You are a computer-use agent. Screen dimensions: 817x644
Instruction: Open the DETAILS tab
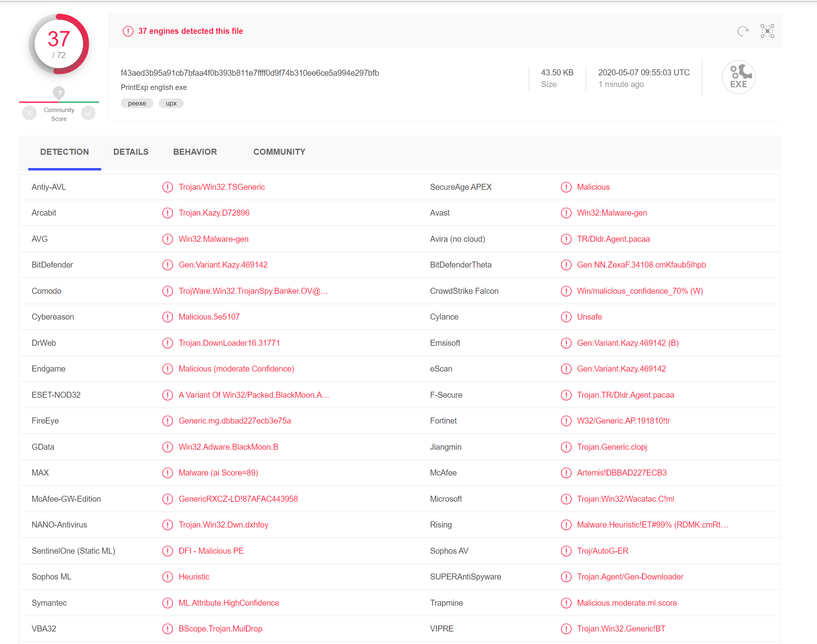pos(131,152)
